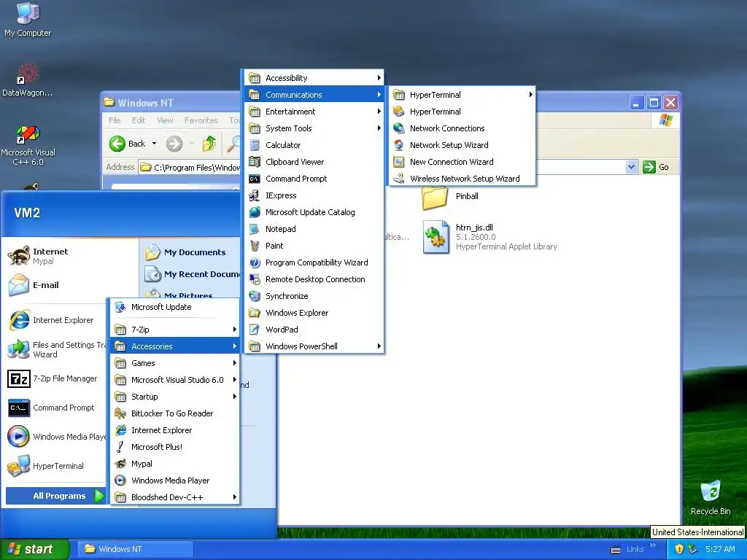This screenshot has height=560, width=747.
Task: Select Microsoft Visual C++ 6.0 desktop shortcut
Action: 28,146
